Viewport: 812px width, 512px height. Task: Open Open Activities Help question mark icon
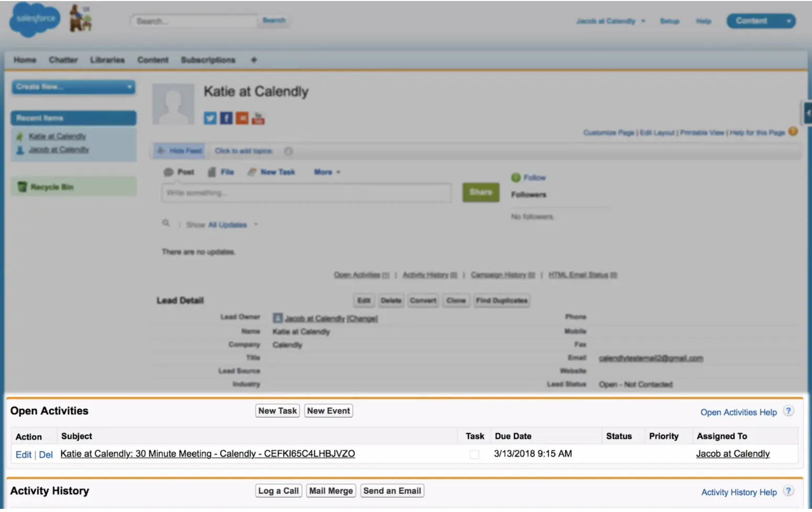click(x=788, y=411)
